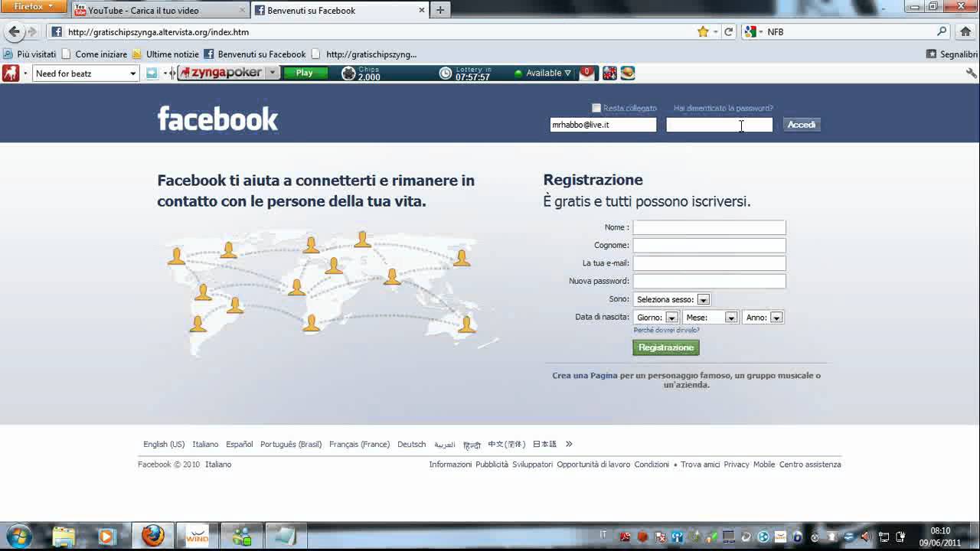Open the toolbar wrench settings icon
This screenshot has width=980, height=551.
[x=972, y=73]
